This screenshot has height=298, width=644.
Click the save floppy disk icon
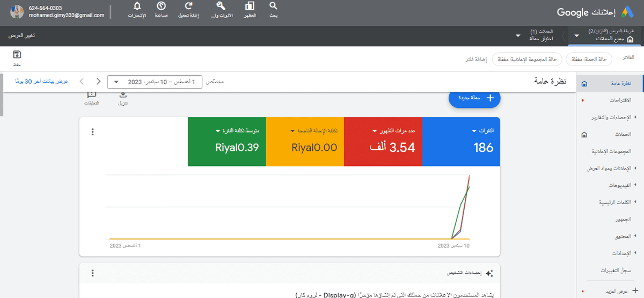tap(17, 55)
